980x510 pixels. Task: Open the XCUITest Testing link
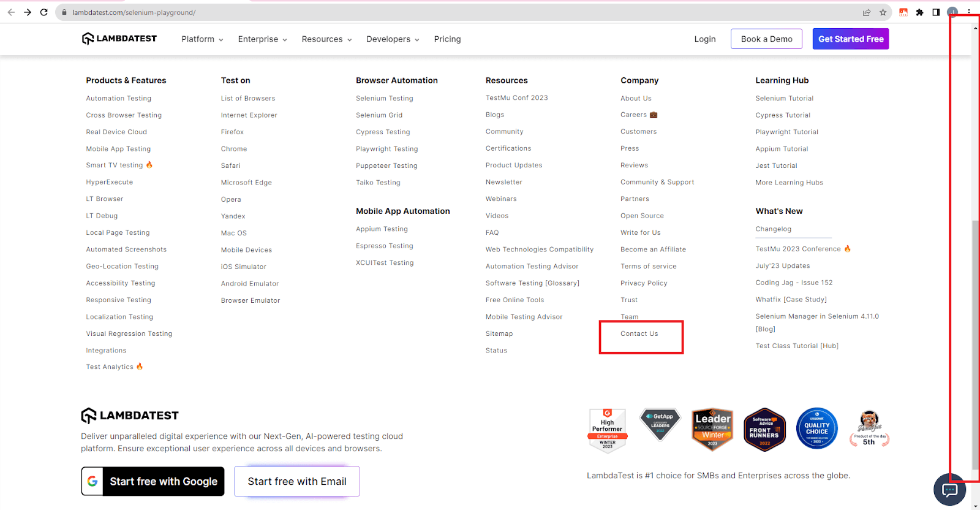[385, 263]
